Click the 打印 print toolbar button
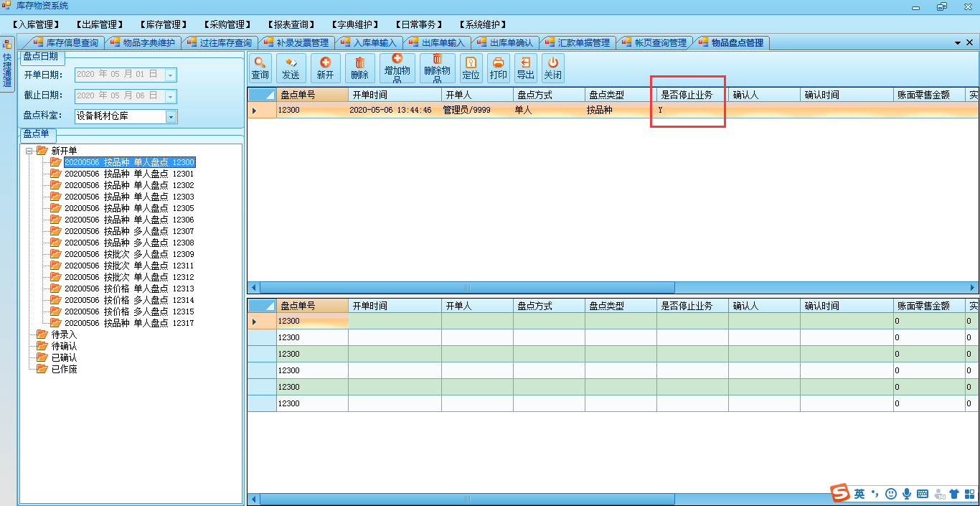The height and width of the screenshot is (506, 980). tap(498, 68)
